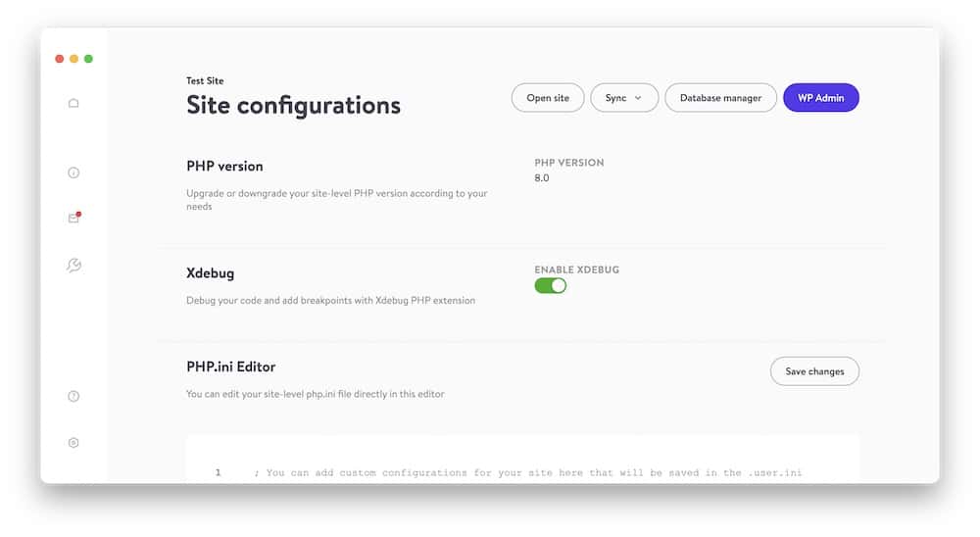Click the green fullscreen window button
Viewport: 980px width, 537px height.
tap(89, 59)
